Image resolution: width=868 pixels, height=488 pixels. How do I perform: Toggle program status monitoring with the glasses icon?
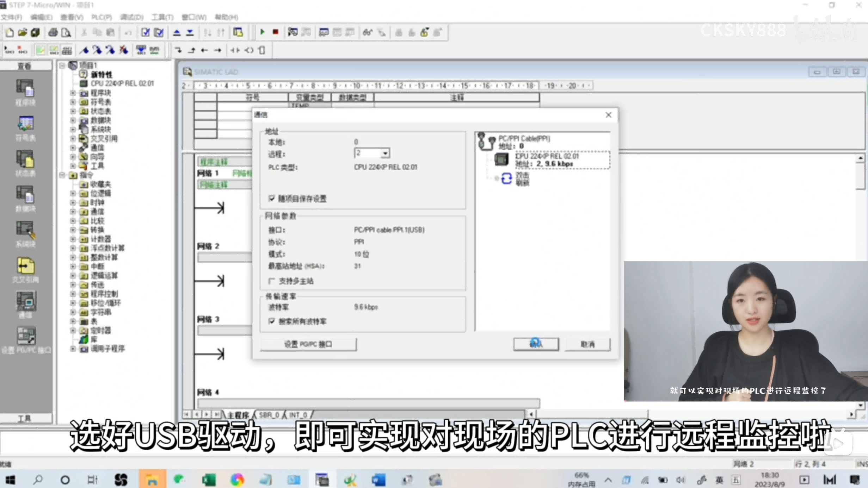pos(368,33)
